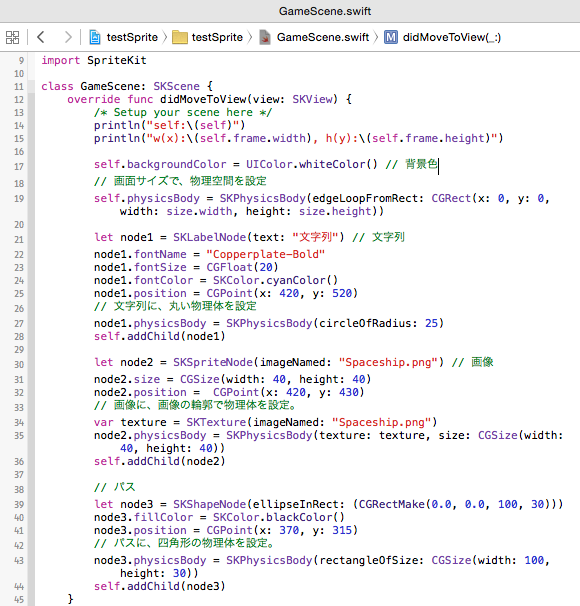Viewport: 580px width, 606px height.
Task: Click "CGSize" on line 31
Action: point(200,379)
